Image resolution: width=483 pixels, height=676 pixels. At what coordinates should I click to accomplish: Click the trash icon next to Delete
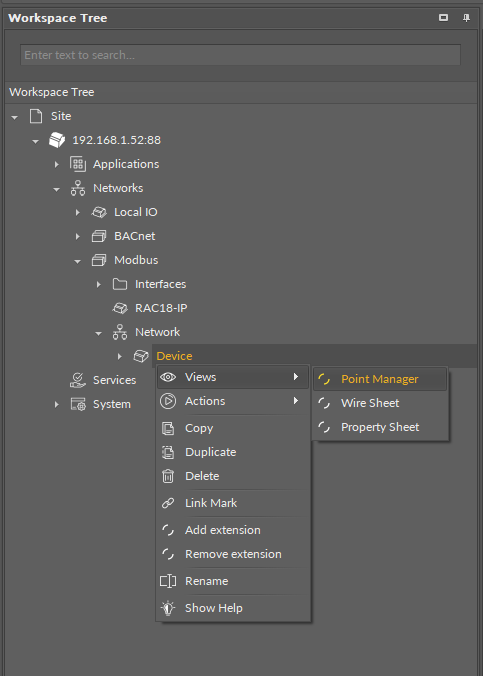(x=168, y=476)
